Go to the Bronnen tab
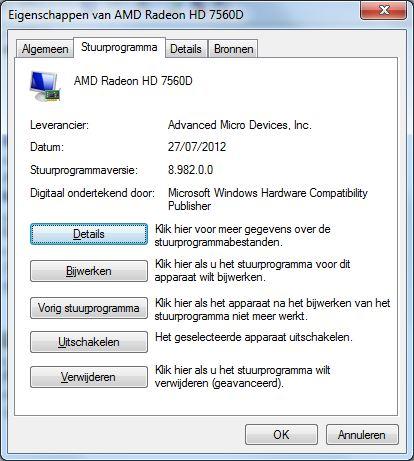This screenshot has width=414, height=461. pos(233,49)
